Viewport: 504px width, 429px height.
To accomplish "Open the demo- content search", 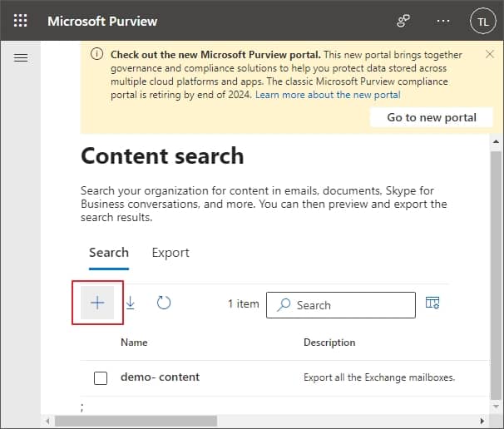I will click(x=160, y=377).
